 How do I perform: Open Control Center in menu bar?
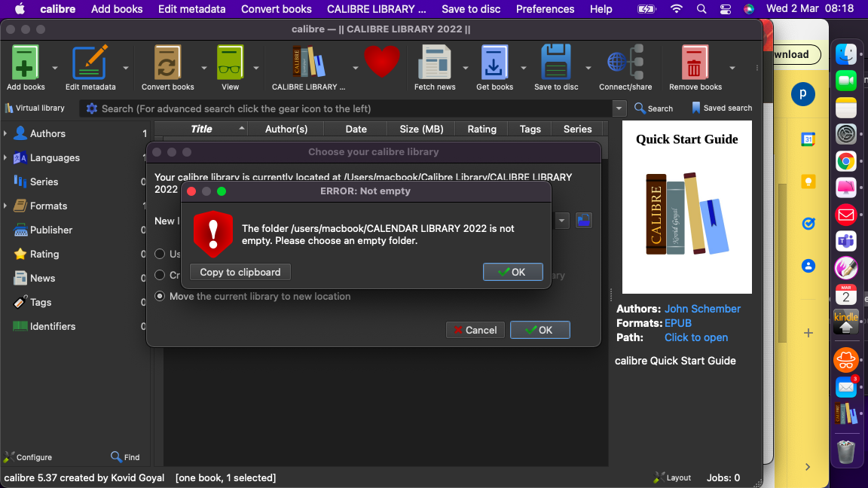pos(725,9)
